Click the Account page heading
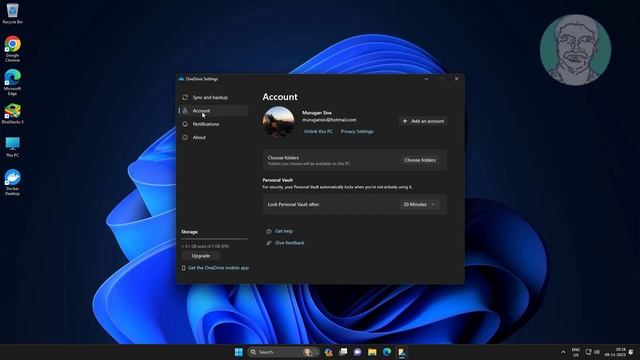The width and height of the screenshot is (640, 360). (x=280, y=97)
